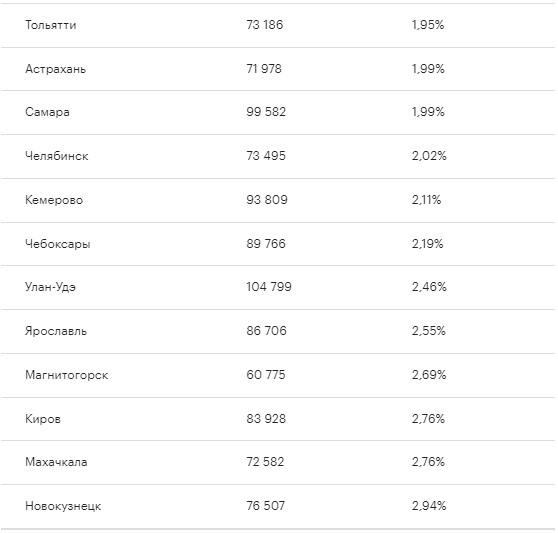This screenshot has width=558, height=533.
Task: Select the Ярославль city name
Action: click(x=56, y=331)
